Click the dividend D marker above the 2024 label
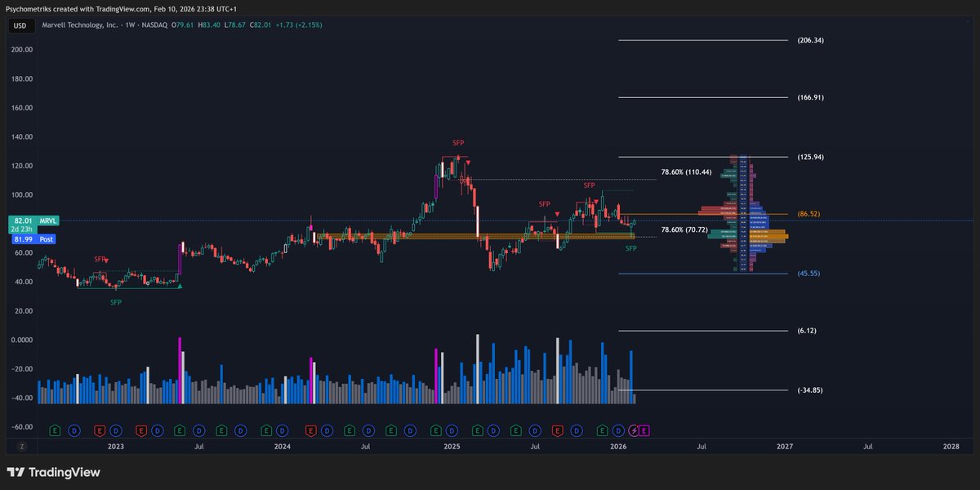 [x=282, y=430]
